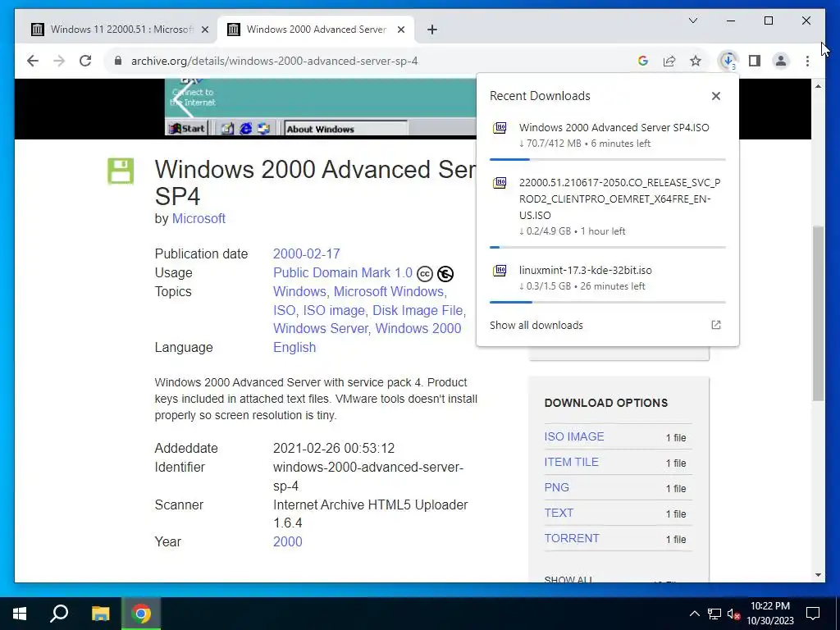The height and width of the screenshot is (630, 840).
Task: Click the Google icon in the address bar
Action: (x=643, y=61)
